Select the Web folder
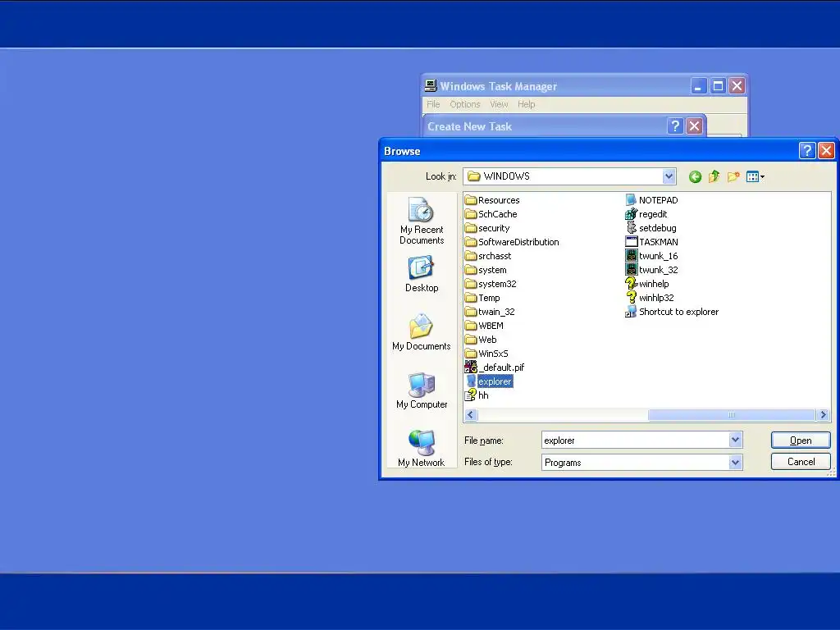 (x=481, y=339)
